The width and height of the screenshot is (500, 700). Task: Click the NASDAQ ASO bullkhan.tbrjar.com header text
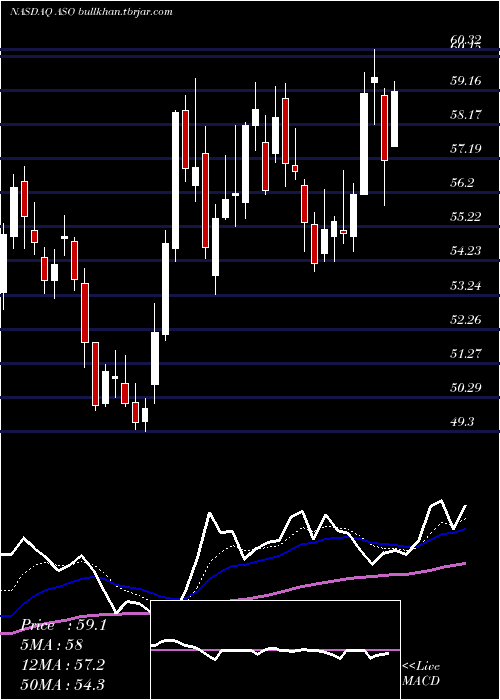(x=91, y=12)
